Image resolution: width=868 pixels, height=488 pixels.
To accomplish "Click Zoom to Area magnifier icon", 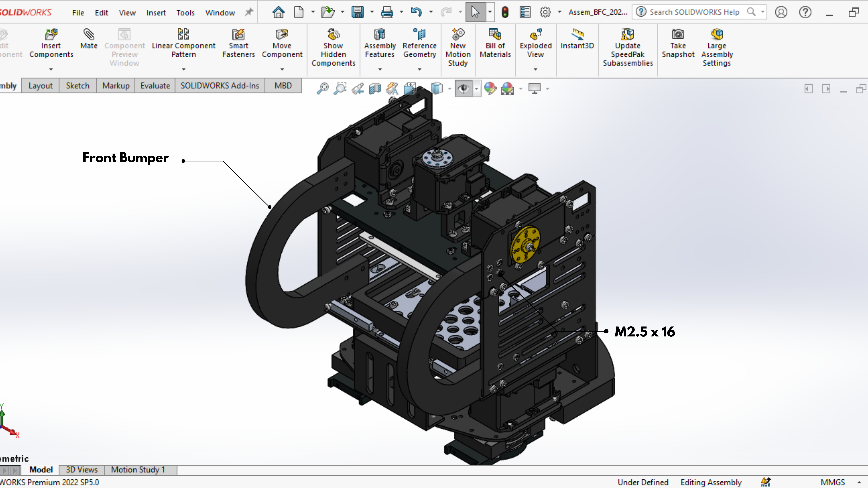I will pos(340,89).
